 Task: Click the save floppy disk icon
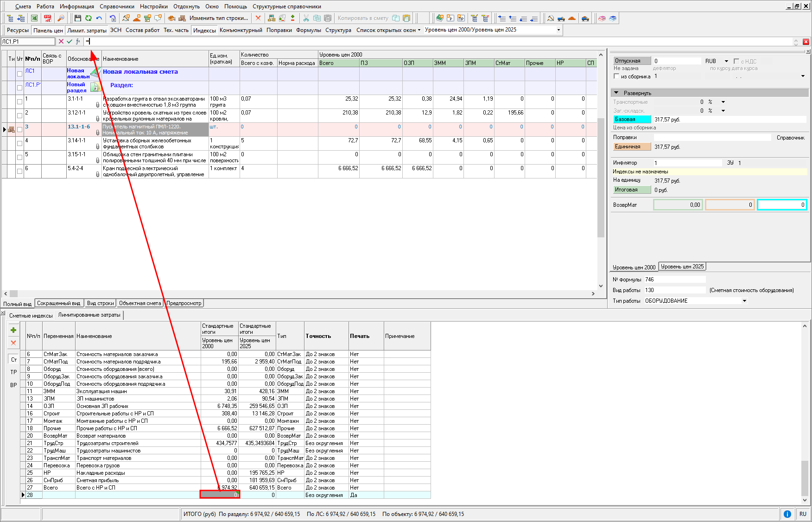[x=77, y=18]
